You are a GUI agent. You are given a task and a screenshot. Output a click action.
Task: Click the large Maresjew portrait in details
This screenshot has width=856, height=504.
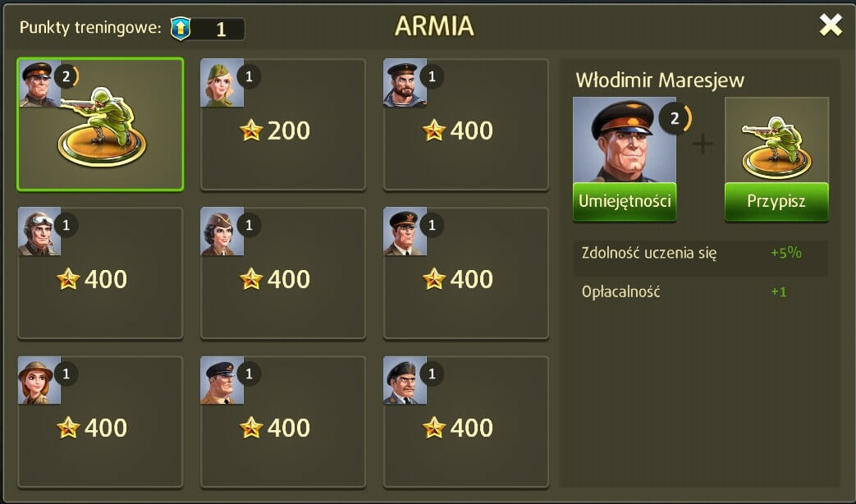[x=625, y=140]
